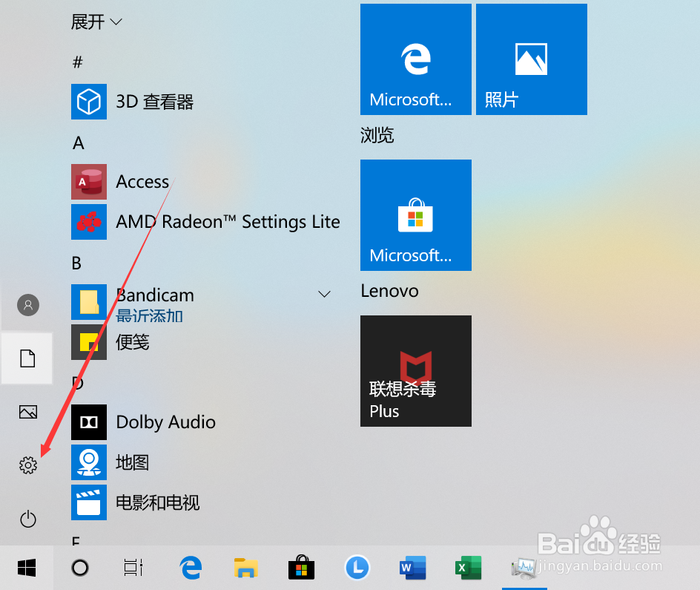
Task: Click the Dolby Audio label text
Action: [165, 422]
